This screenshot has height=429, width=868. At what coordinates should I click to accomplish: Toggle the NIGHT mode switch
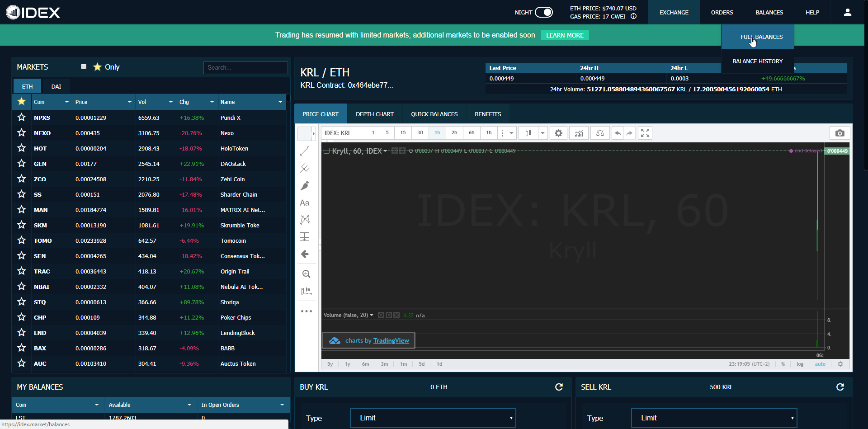543,12
